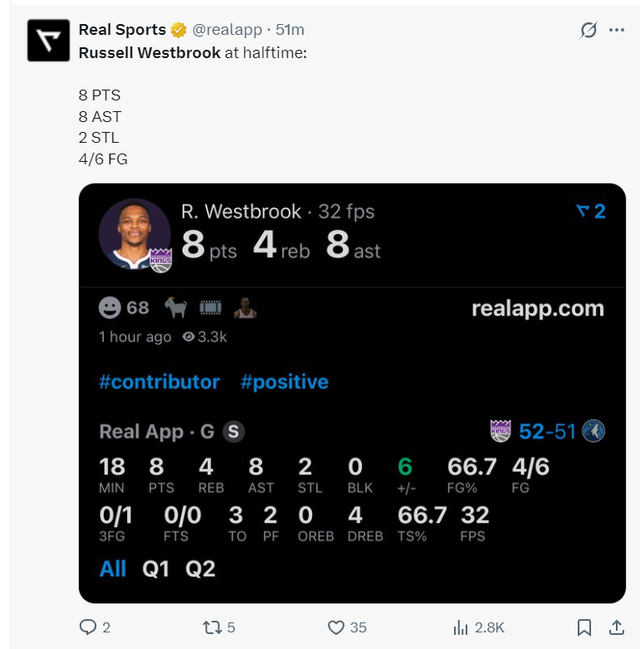Open the three-dot more options menu
The image size is (640, 649).
point(616,30)
